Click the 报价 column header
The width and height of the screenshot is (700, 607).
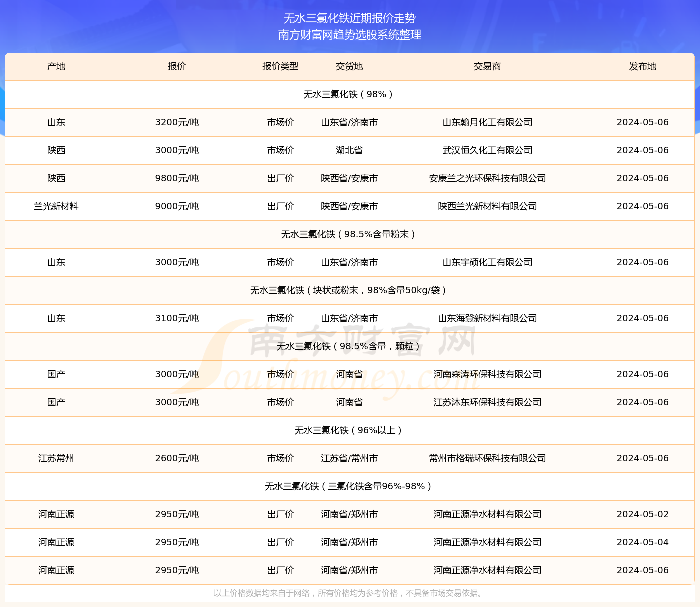(177, 66)
